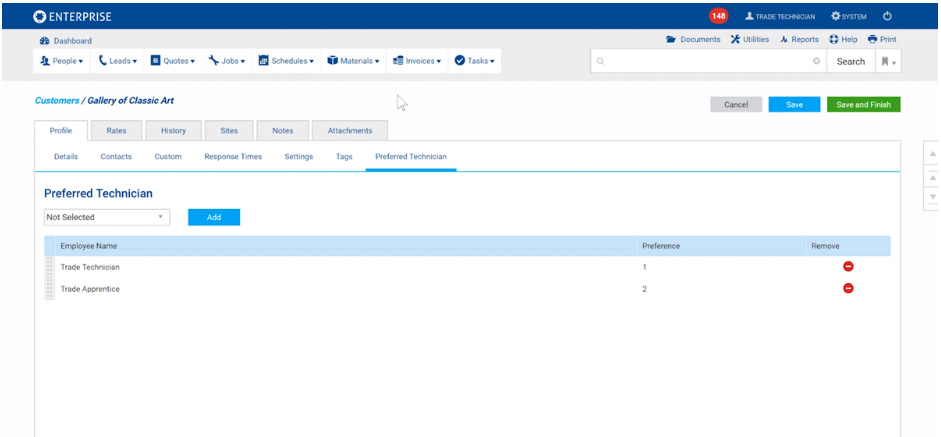Clear the search field using x icon
Screen dimensions: 941x437
point(816,62)
